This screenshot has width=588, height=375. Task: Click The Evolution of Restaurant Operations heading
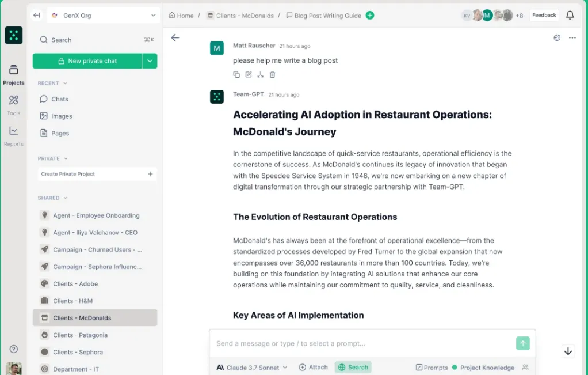(x=315, y=217)
